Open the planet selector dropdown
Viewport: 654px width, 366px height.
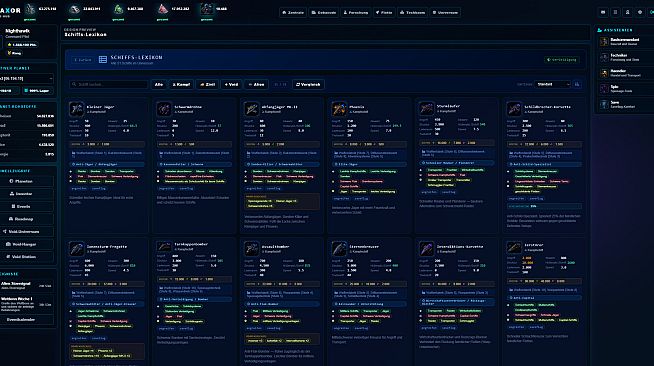pyautogui.click(x=26, y=78)
